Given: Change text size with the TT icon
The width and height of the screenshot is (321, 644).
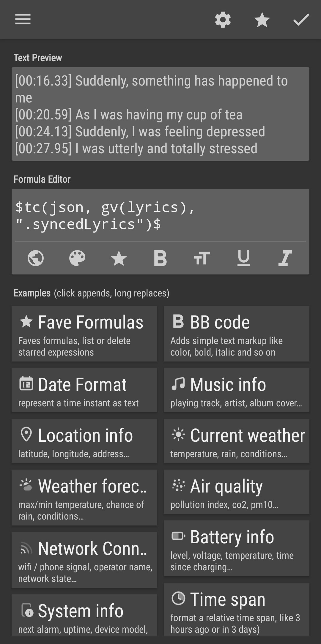Looking at the screenshot, I should 202,258.
